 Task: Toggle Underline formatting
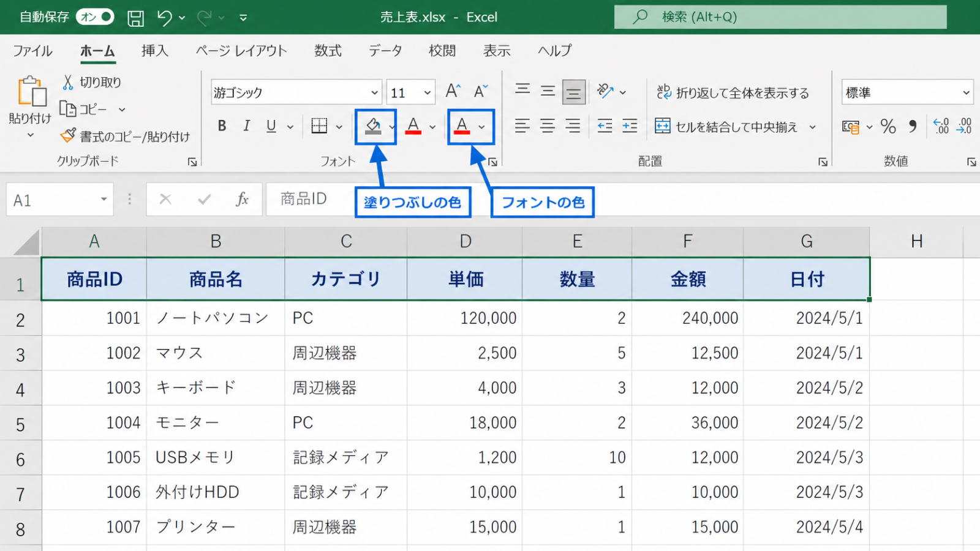tap(271, 126)
